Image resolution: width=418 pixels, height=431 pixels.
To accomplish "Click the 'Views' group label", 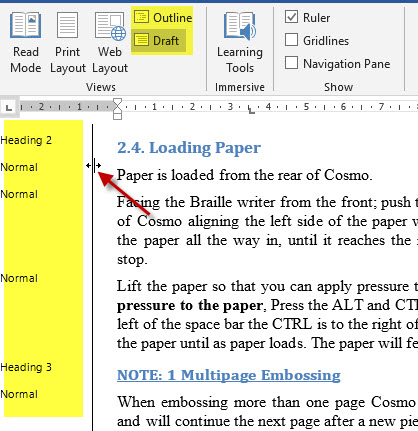I will click(x=101, y=87).
